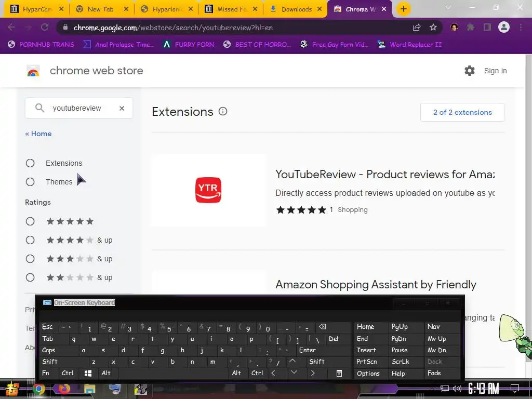Go back with the browser back arrow

11,28
